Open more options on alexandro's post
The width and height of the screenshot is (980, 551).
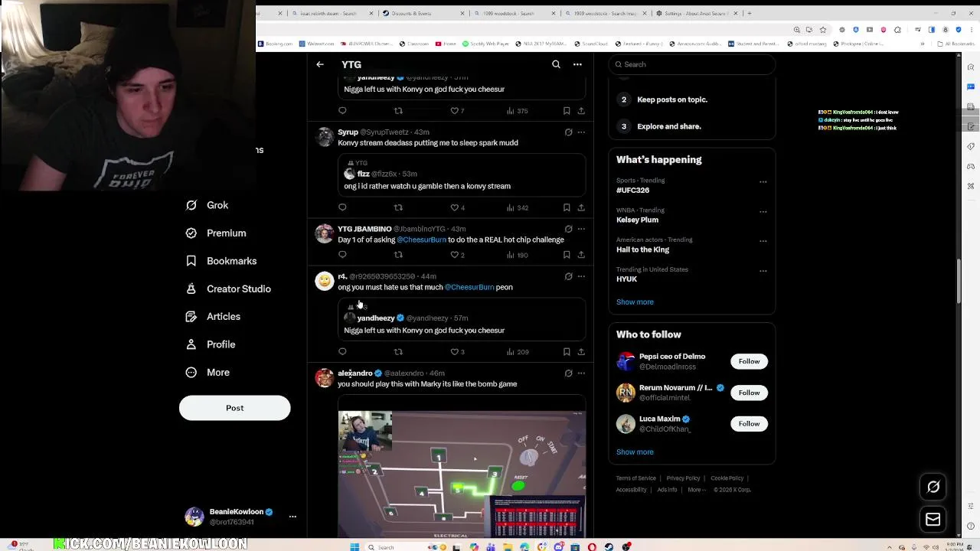tap(581, 373)
